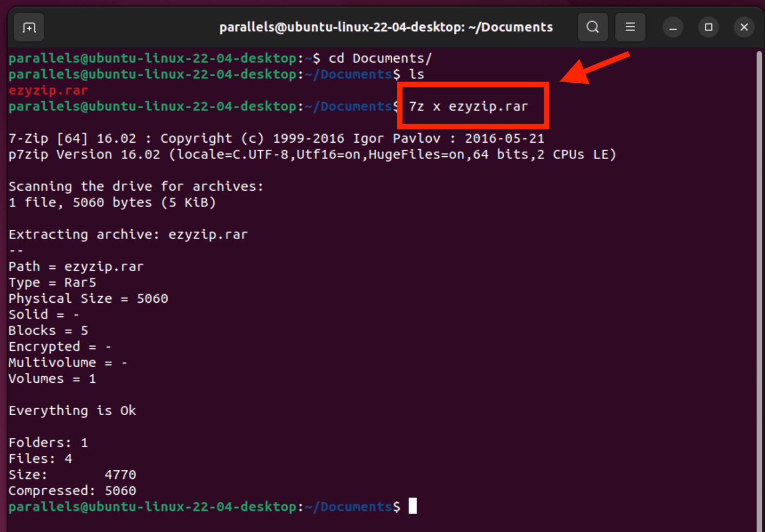The height and width of the screenshot is (532, 765).
Task: Minimize the terminal window
Action: pyautogui.click(x=672, y=27)
